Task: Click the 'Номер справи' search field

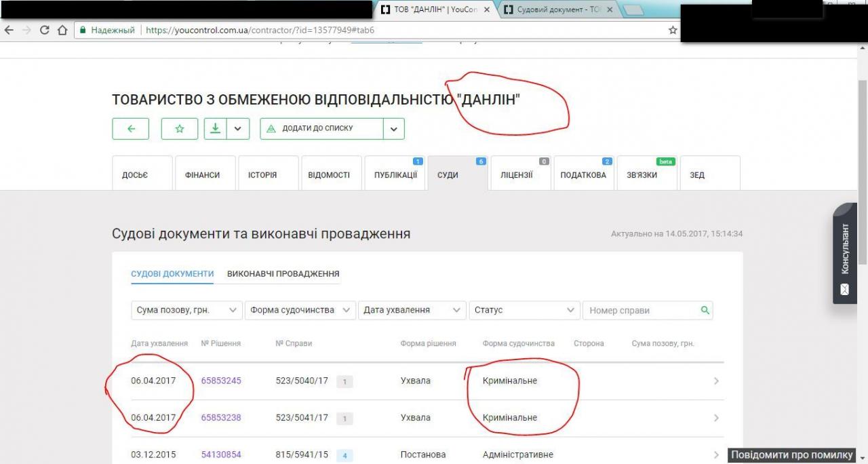Action: tap(641, 310)
